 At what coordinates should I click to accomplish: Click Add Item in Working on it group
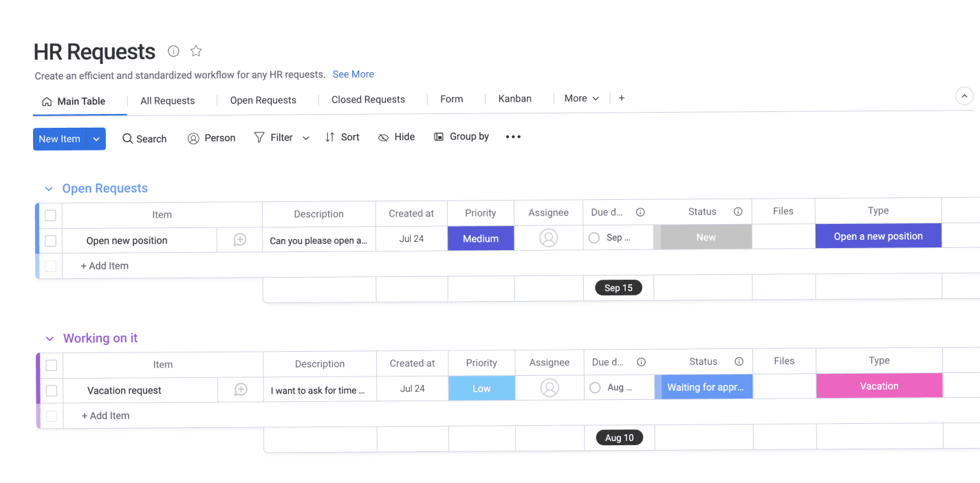point(105,416)
